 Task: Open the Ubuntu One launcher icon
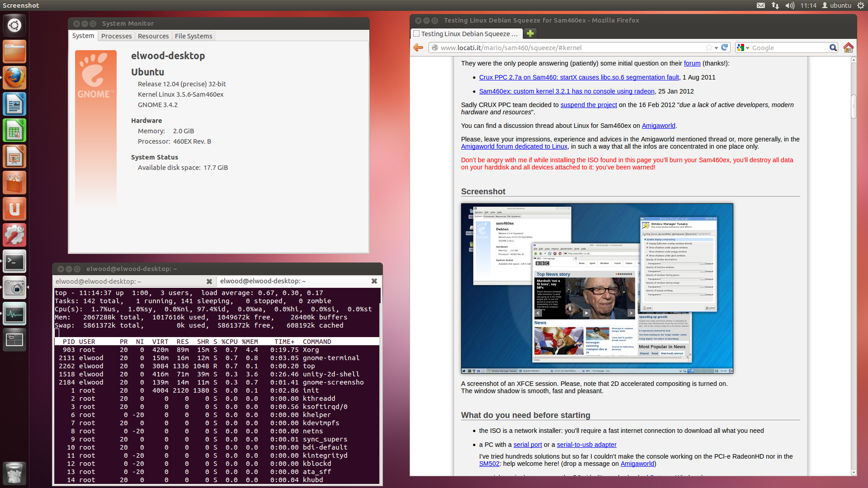tap(14, 209)
